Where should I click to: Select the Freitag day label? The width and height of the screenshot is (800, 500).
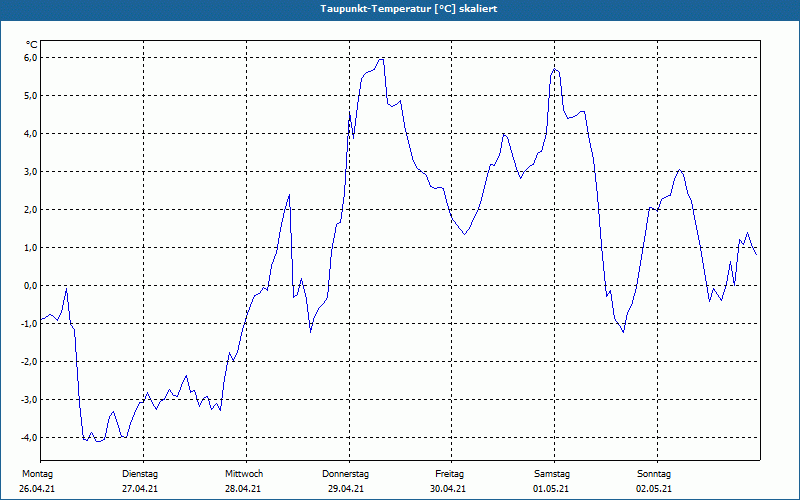coord(449,474)
